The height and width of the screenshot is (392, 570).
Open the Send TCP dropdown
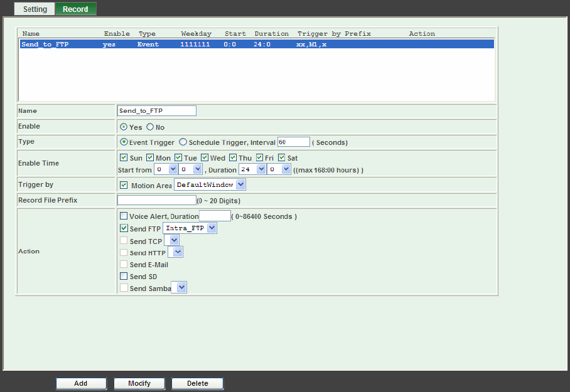pyautogui.click(x=171, y=240)
